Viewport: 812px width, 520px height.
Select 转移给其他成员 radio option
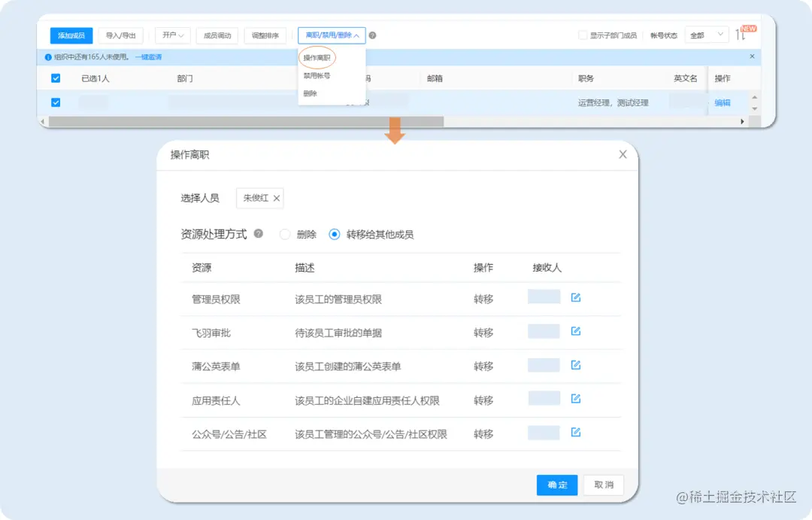pos(334,234)
